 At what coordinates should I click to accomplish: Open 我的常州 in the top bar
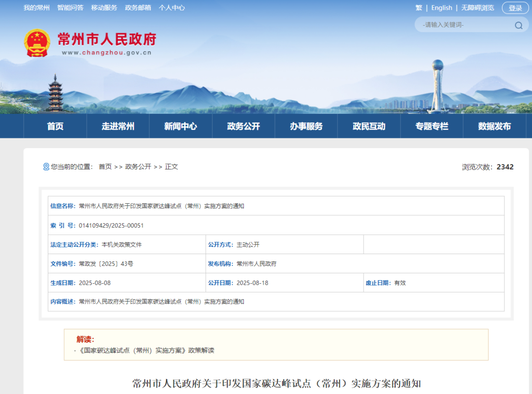(36, 8)
